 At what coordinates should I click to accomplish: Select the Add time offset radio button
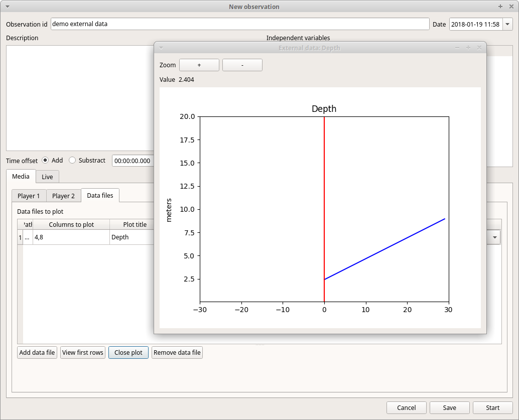(x=45, y=161)
